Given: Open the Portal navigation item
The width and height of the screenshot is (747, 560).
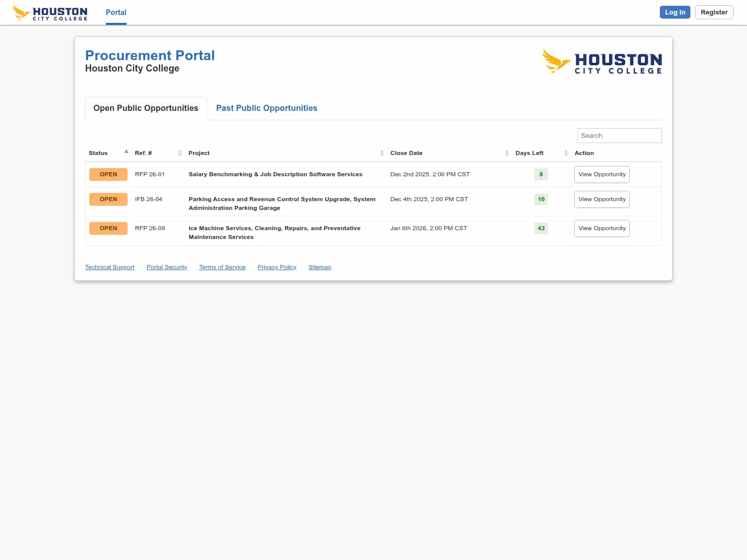Looking at the screenshot, I should [x=116, y=12].
